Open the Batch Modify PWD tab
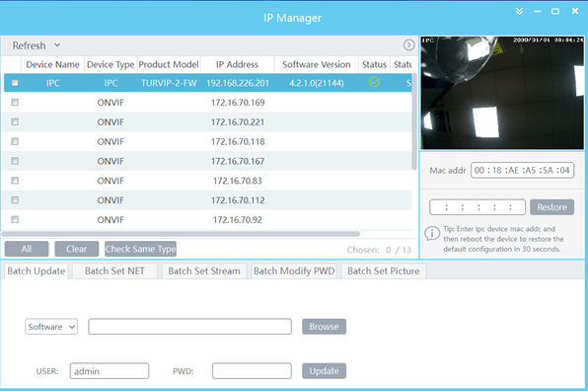 point(294,271)
